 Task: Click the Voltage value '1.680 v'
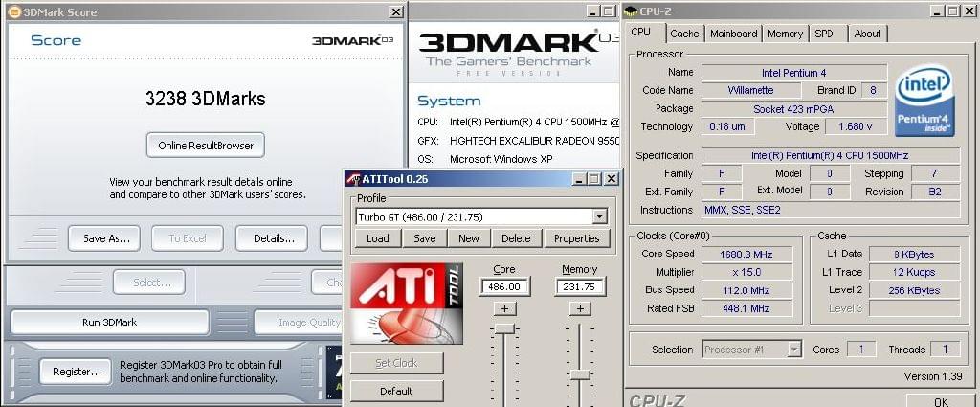click(857, 126)
